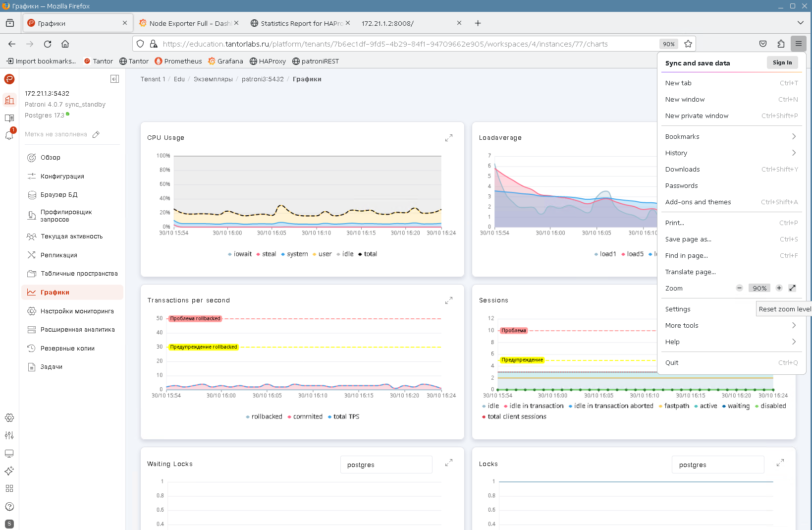Click the Sign In button
The image size is (812, 530).
[x=782, y=62]
